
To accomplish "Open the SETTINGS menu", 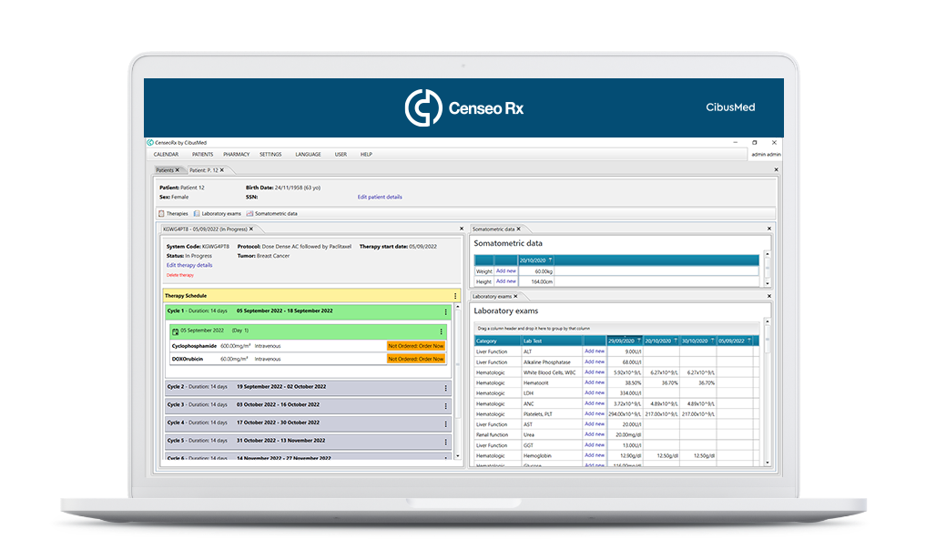I will pyautogui.click(x=270, y=155).
